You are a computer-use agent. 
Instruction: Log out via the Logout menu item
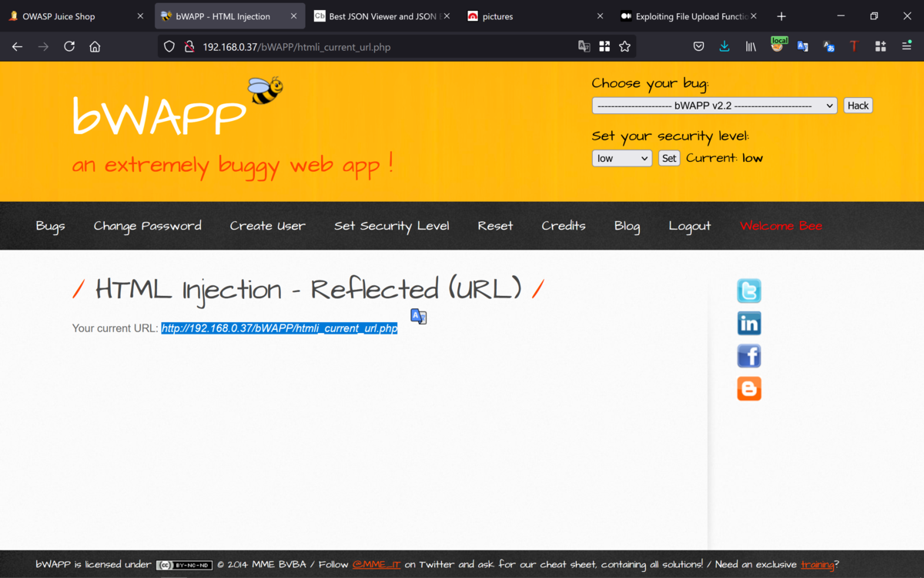coord(690,226)
